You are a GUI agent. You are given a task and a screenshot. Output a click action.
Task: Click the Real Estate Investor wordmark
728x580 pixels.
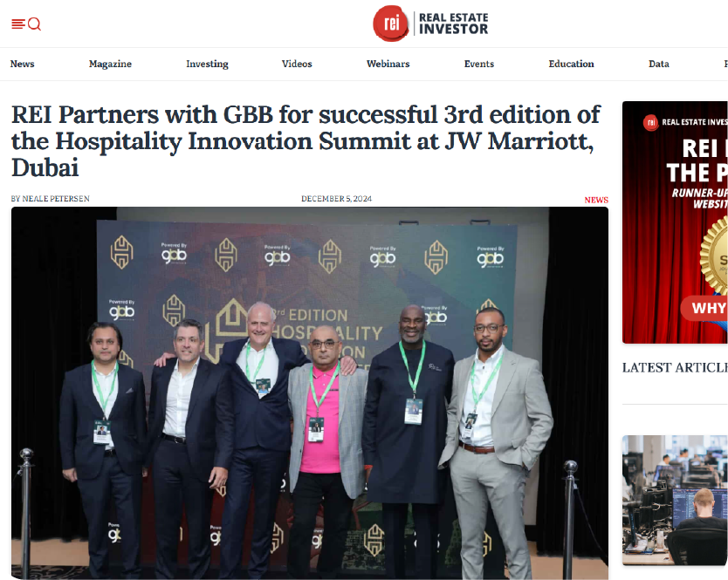click(x=453, y=24)
